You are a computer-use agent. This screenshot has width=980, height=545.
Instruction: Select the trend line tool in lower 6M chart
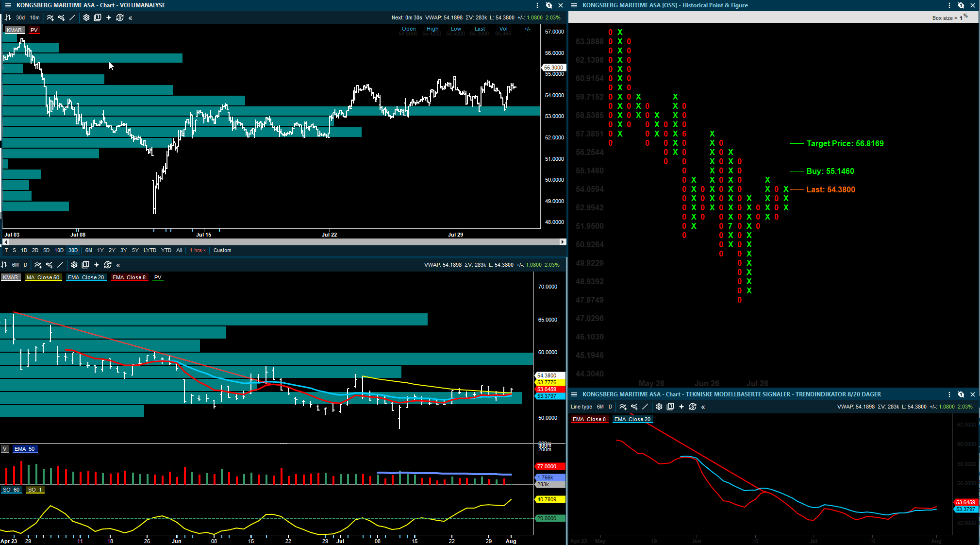point(60,265)
